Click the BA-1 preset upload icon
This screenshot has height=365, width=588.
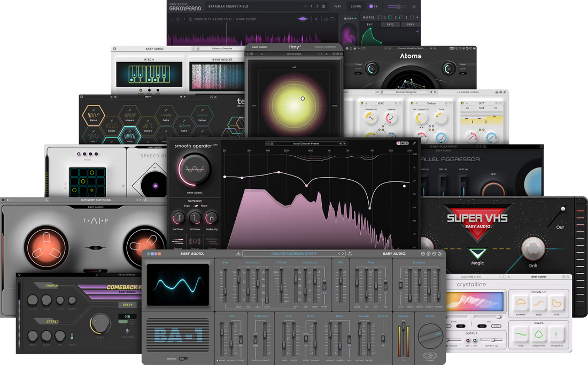pyautogui.click(x=350, y=254)
